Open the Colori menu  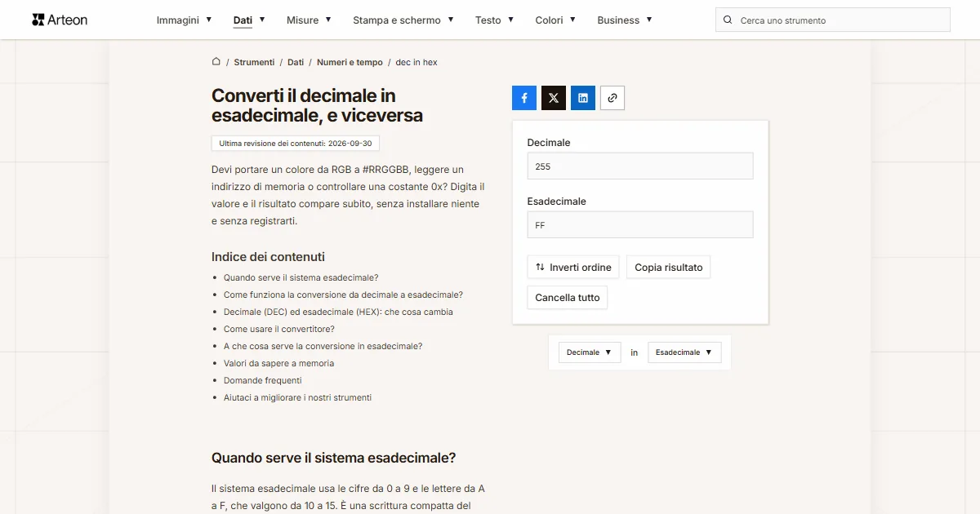(x=556, y=20)
